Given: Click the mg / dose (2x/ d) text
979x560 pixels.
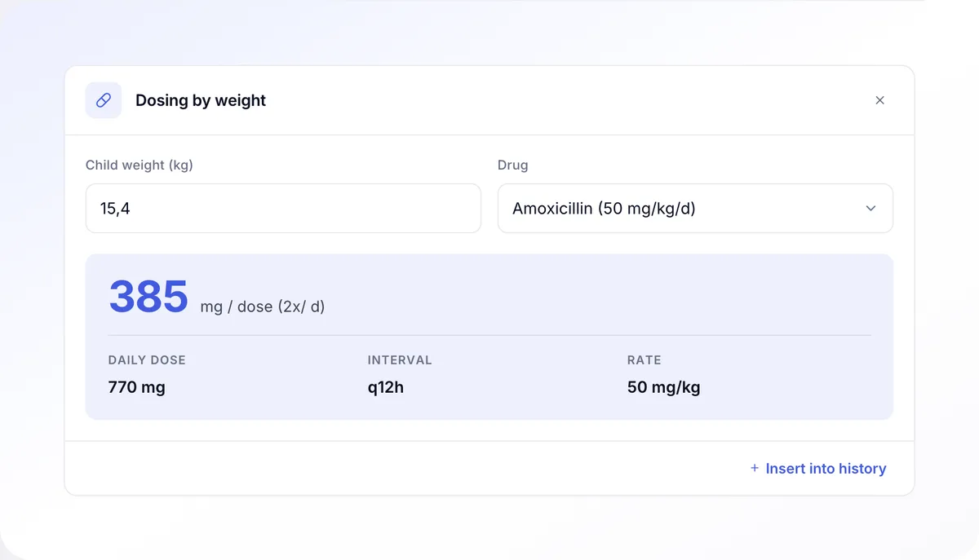Looking at the screenshot, I should (263, 307).
